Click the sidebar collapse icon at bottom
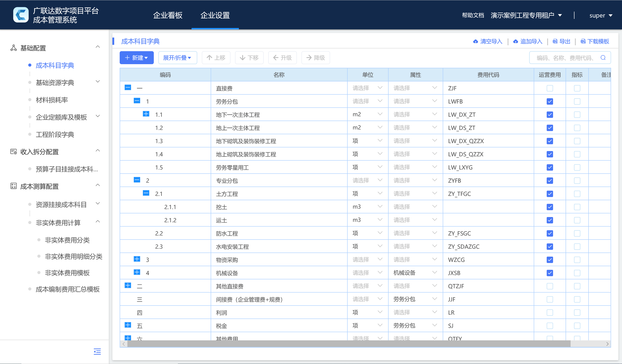 tap(97, 351)
